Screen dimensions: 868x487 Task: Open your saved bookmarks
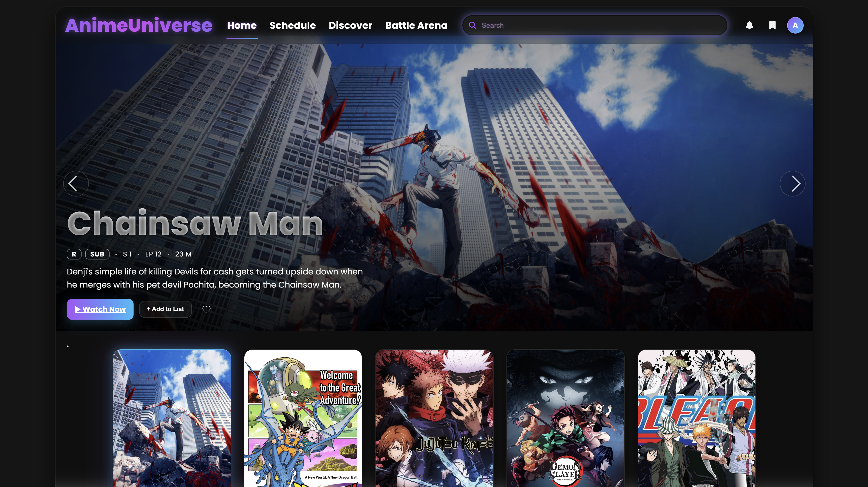pyautogui.click(x=772, y=25)
